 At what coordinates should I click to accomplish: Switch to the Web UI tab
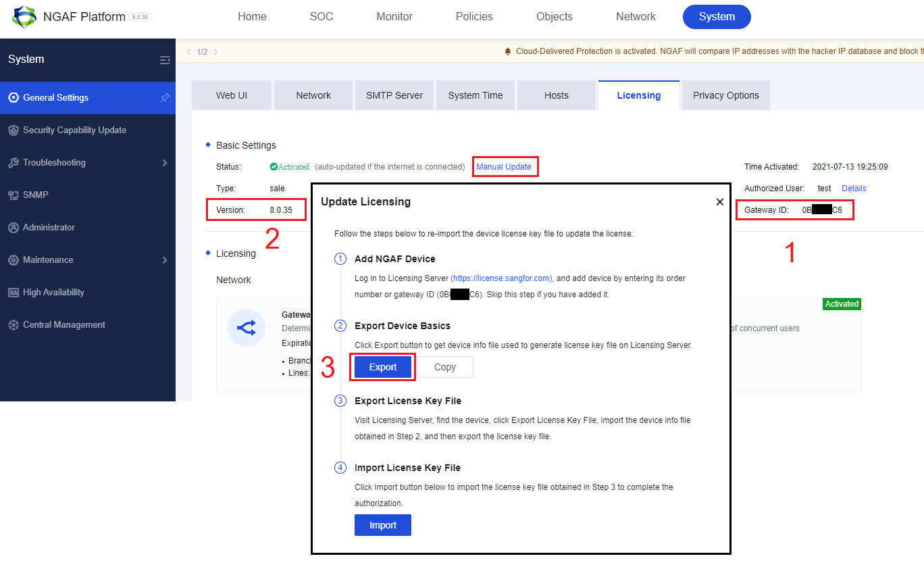tap(232, 95)
